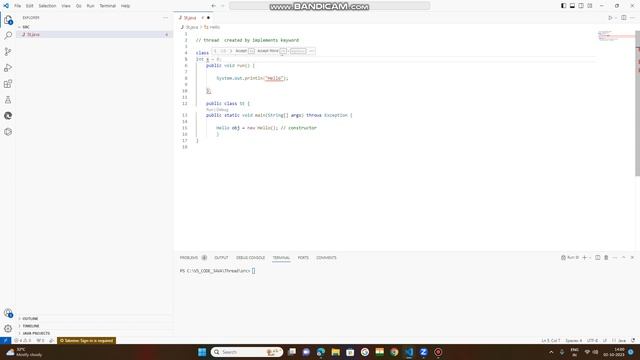Switch to the DEBUG CONSOLE tab
Viewport: 640px width, 360px height.
[x=250, y=258]
